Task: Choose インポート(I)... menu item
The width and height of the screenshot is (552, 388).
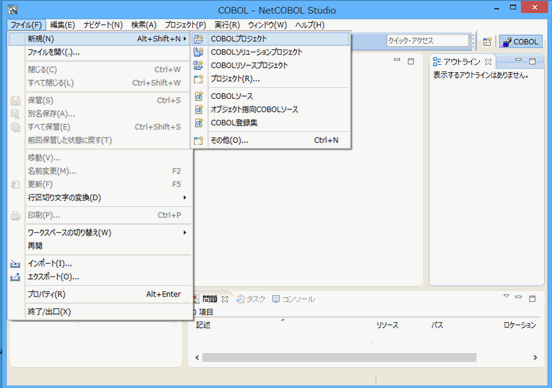Action: pos(100,263)
